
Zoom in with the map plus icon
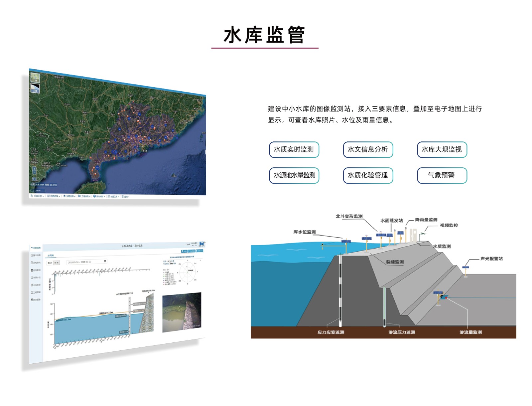point(34,169)
